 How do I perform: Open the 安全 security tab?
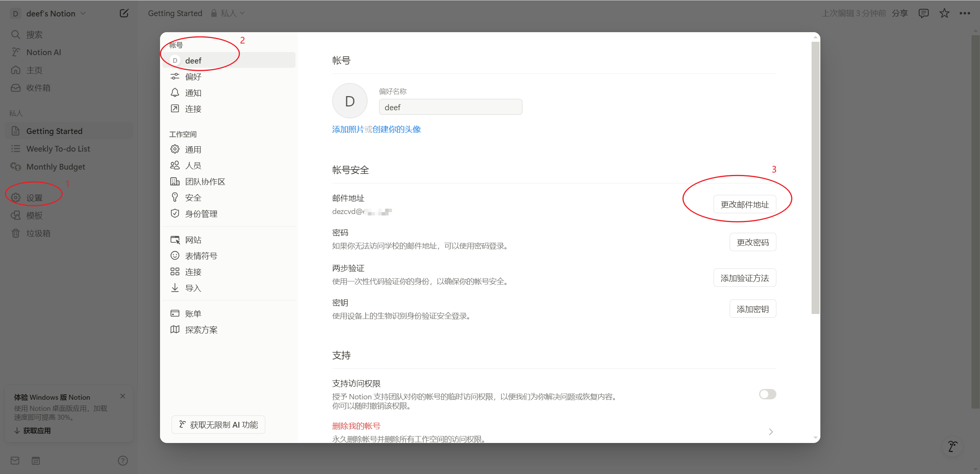(229, 198)
